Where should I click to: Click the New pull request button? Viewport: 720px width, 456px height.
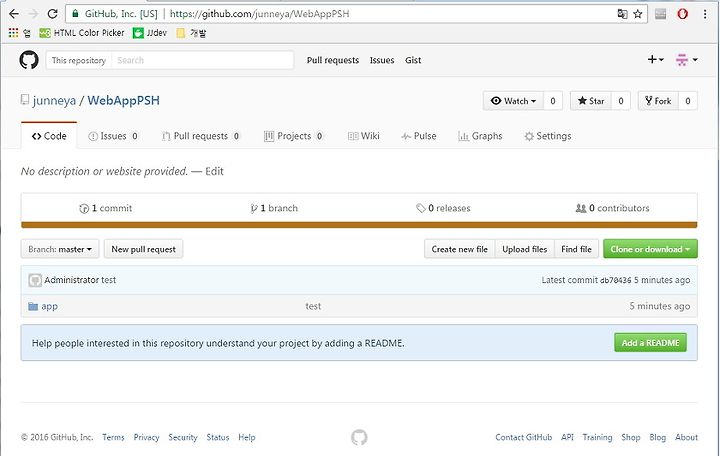click(x=143, y=249)
